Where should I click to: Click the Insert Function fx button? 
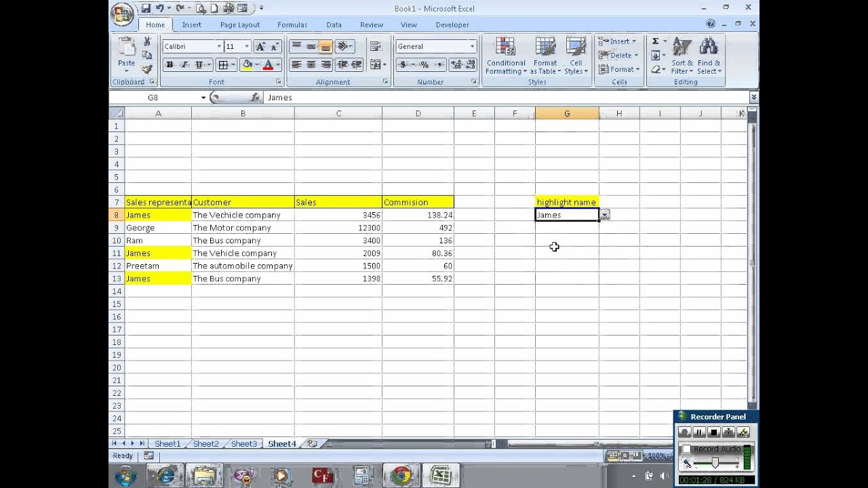(x=255, y=98)
